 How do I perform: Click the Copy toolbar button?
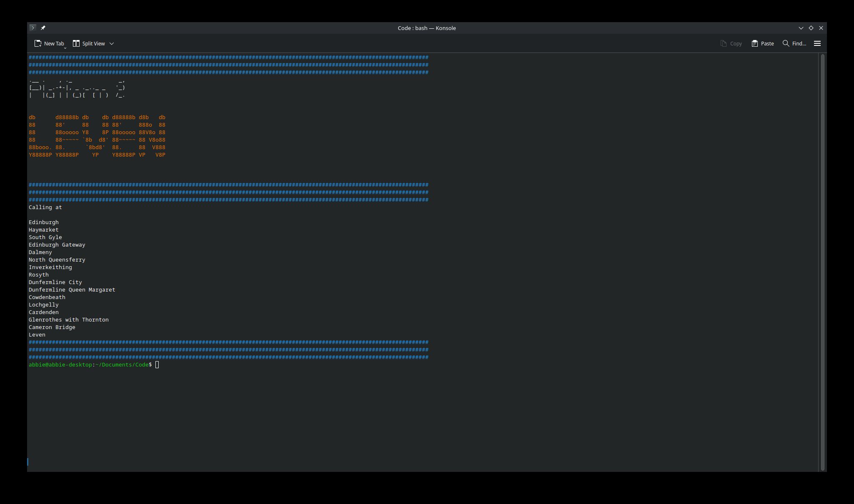coord(731,43)
